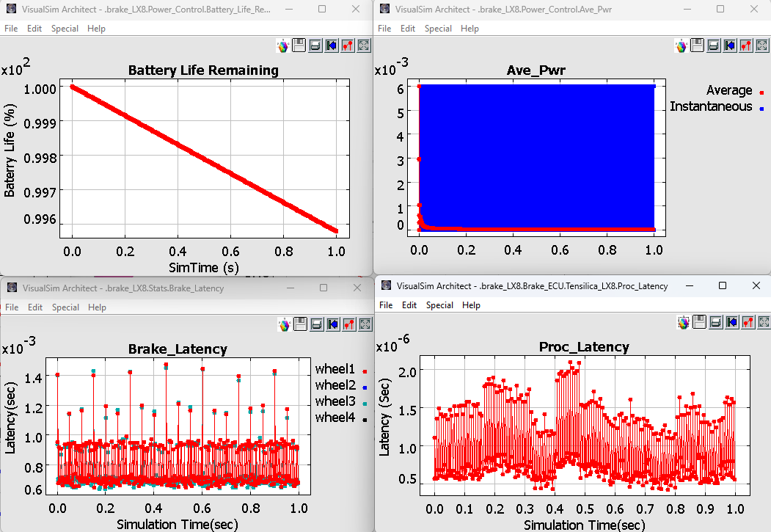Print the Ave_Pwr plot
771x532 pixels.
click(713, 45)
